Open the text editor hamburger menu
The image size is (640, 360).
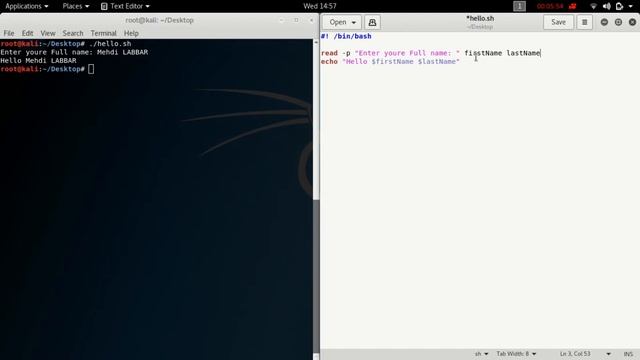(584, 22)
